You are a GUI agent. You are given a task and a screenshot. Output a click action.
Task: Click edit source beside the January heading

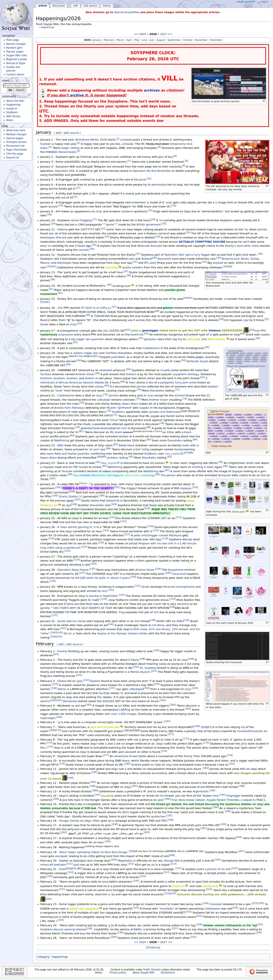pyautogui.click(x=71, y=133)
